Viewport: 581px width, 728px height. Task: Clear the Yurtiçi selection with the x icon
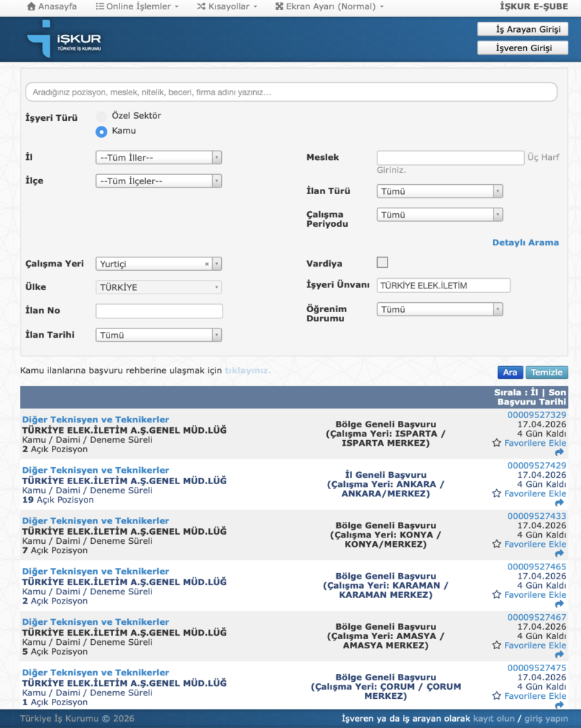(x=207, y=264)
